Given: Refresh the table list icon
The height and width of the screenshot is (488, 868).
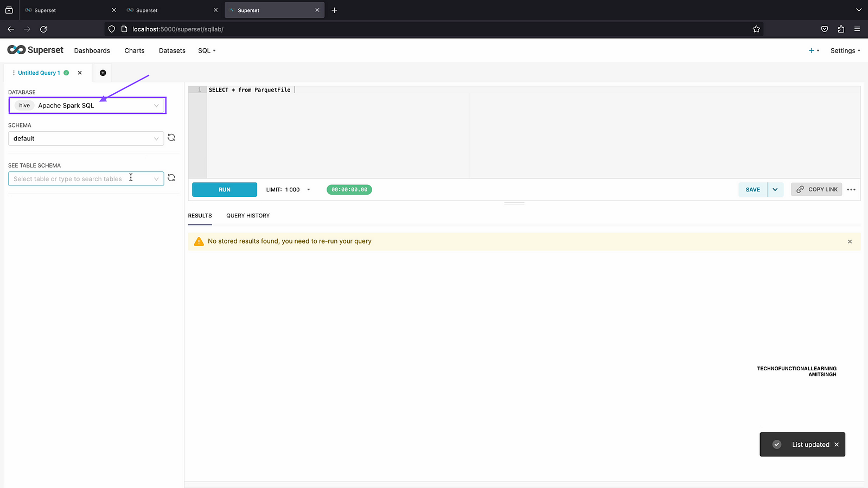Looking at the screenshot, I should [x=171, y=178].
